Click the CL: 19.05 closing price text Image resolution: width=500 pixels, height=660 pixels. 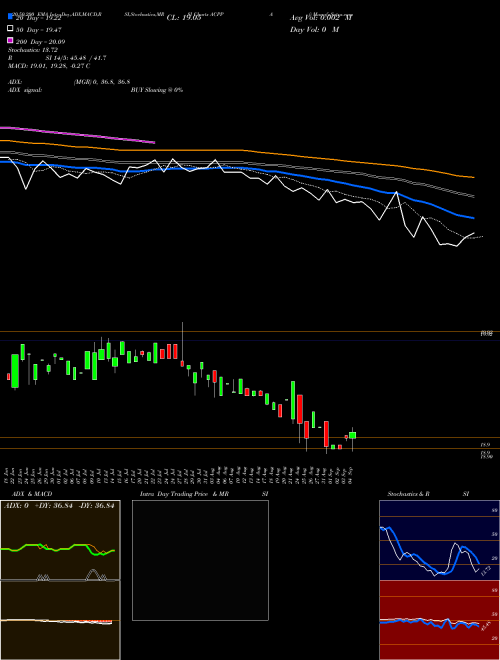pos(184,18)
